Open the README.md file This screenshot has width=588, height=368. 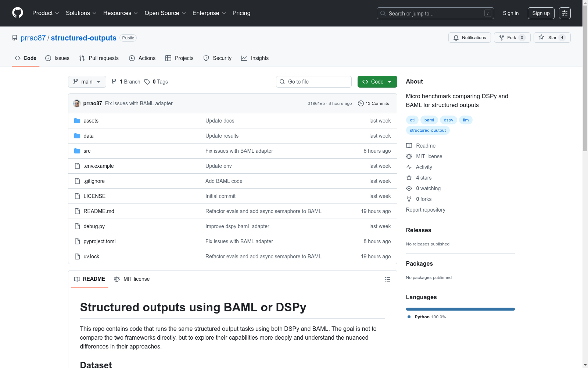click(x=99, y=211)
